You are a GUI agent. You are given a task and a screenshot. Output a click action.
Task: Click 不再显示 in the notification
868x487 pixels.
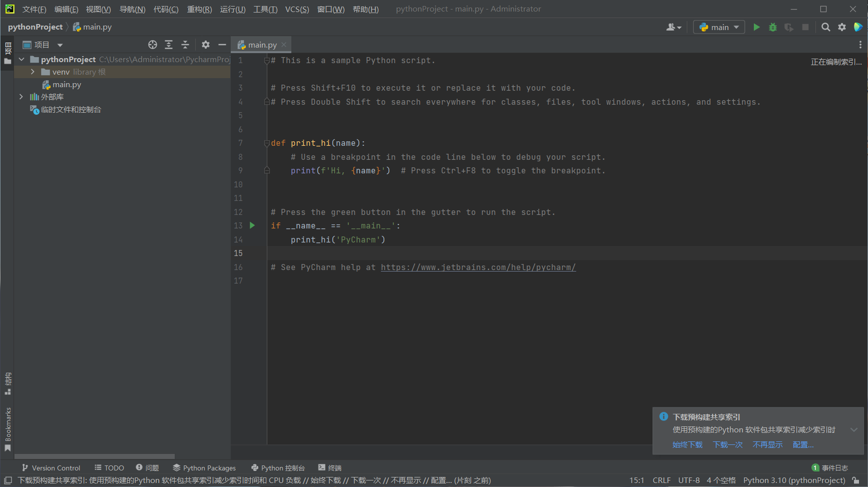tap(767, 445)
